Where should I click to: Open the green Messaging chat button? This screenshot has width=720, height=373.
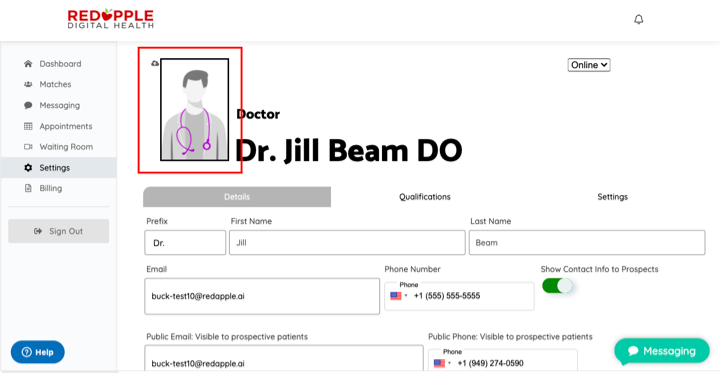[x=662, y=351]
